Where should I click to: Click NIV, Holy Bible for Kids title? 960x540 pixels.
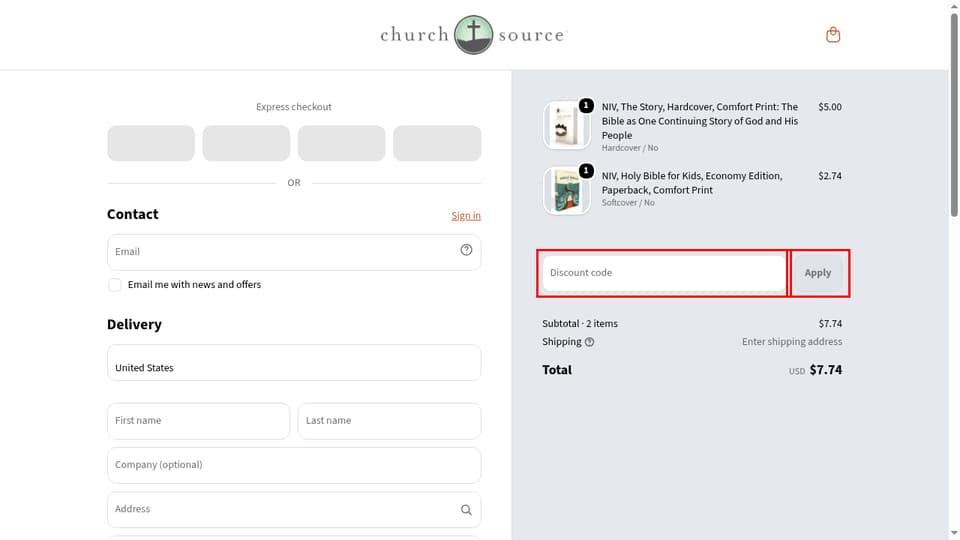tap(692, 183)
